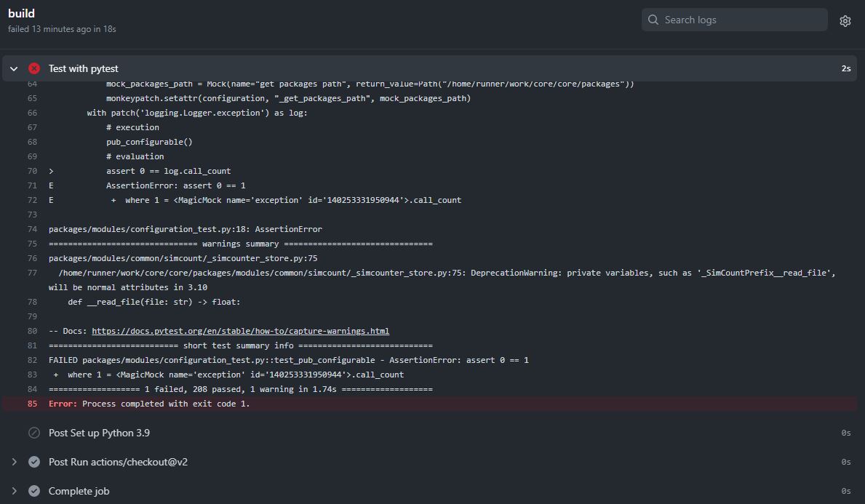Open the log settings gear icon
865x504 pixels.
(x=845, y=21)
